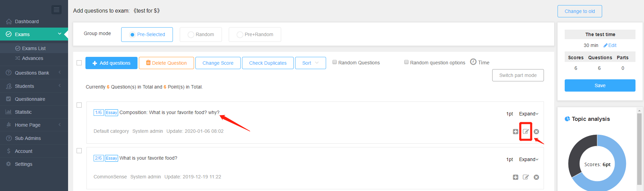Toggle the sidebar hamburger menu icon
The image size is (644, 191).
tap(57, 10)
